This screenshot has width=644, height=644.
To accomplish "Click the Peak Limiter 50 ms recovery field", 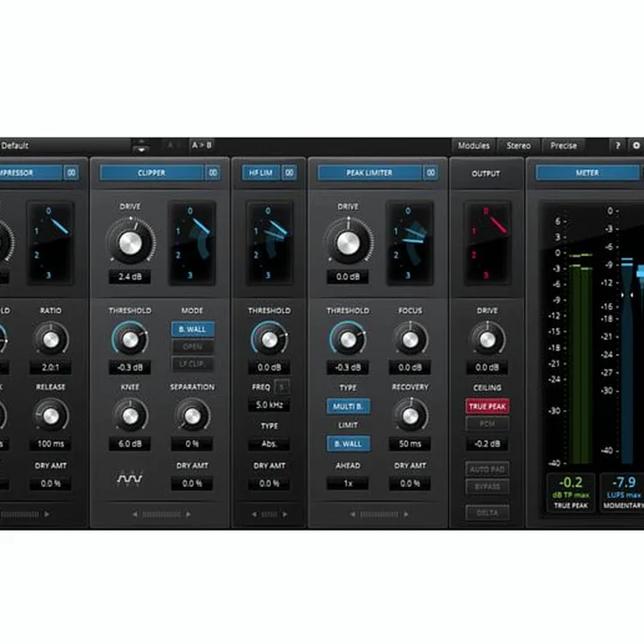I will pos(410,444).
